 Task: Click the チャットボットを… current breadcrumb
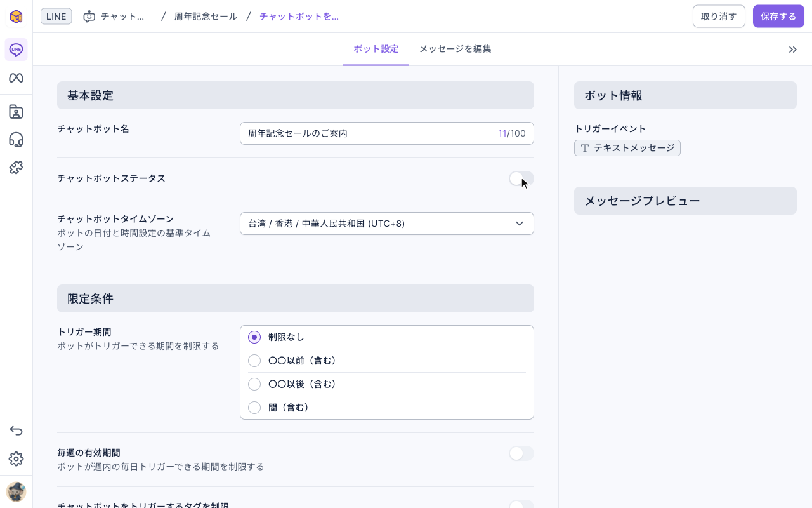pos(299,17)
